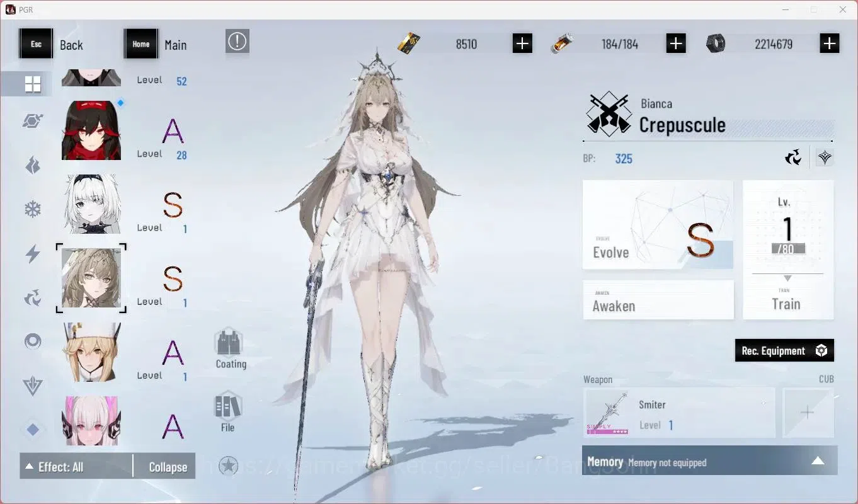858x504 pixels.
Task: Click the Memory not equipped text
Action: (667, 463)
